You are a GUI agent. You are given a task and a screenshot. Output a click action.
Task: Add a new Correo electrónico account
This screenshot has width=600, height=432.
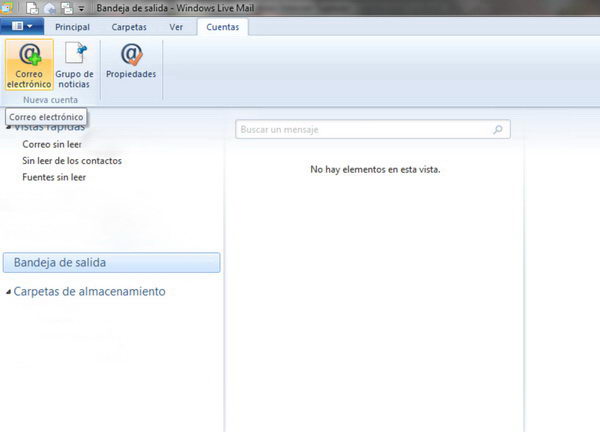[x=29, y=65]
